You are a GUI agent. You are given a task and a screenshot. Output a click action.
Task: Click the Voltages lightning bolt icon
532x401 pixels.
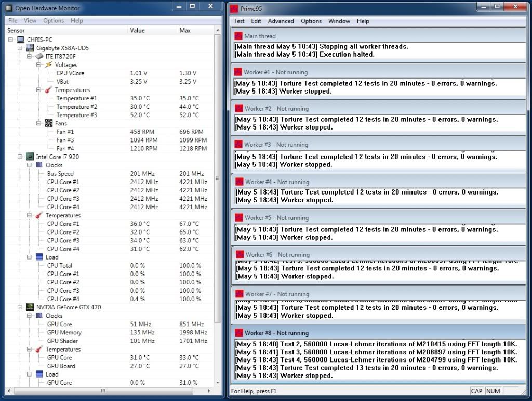pos(48,65)
